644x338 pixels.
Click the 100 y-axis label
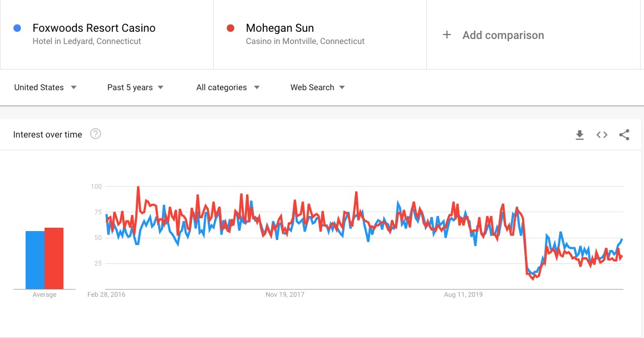pyautogui.click(x=96, y=187)
